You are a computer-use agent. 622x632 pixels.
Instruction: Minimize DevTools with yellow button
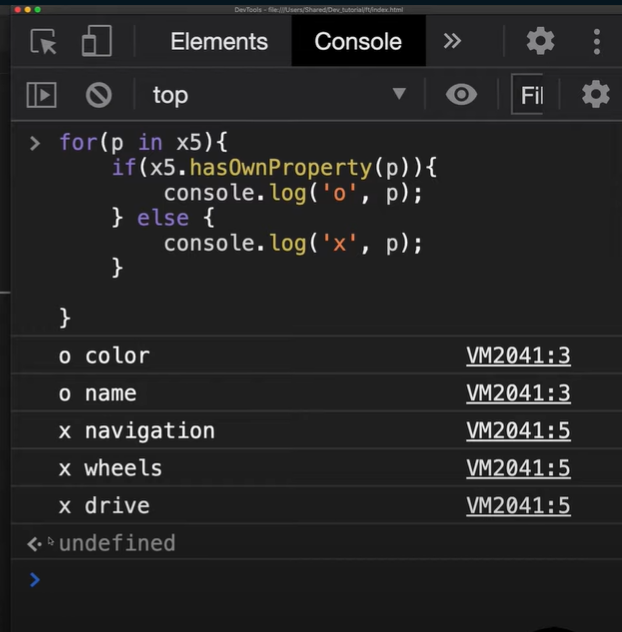click(x=28, y=10)
